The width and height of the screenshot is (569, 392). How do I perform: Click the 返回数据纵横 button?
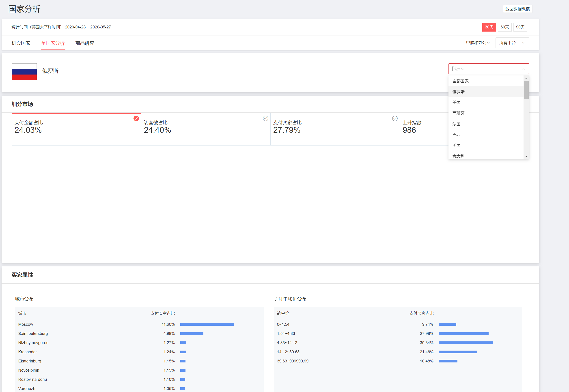517,9
